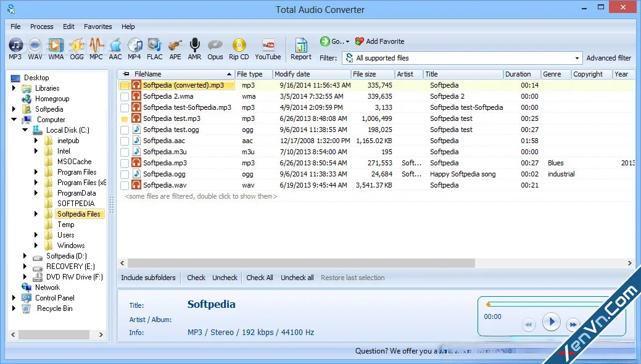Click the app logo in title bar
Screen dimensions: 641x364
coord(11,9)
